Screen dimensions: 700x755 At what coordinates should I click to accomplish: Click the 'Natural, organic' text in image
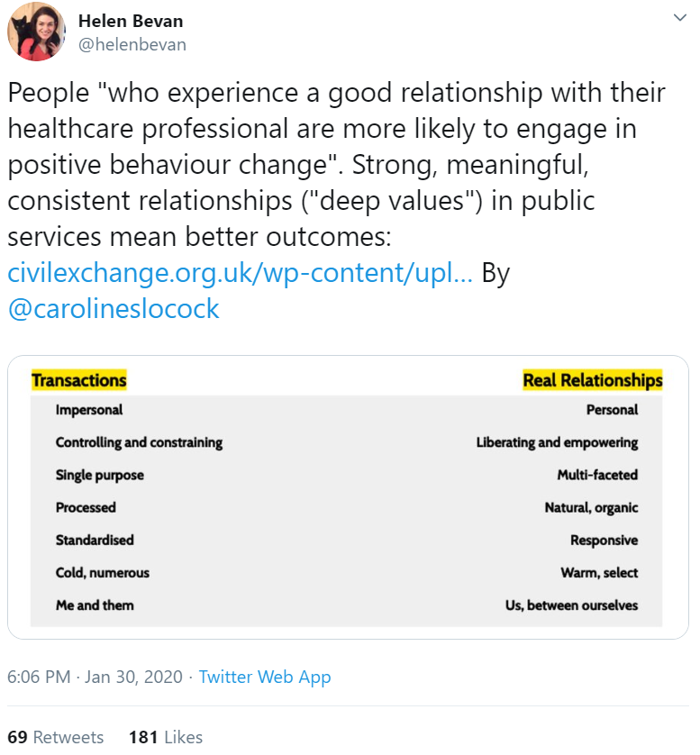click(591, 507)
